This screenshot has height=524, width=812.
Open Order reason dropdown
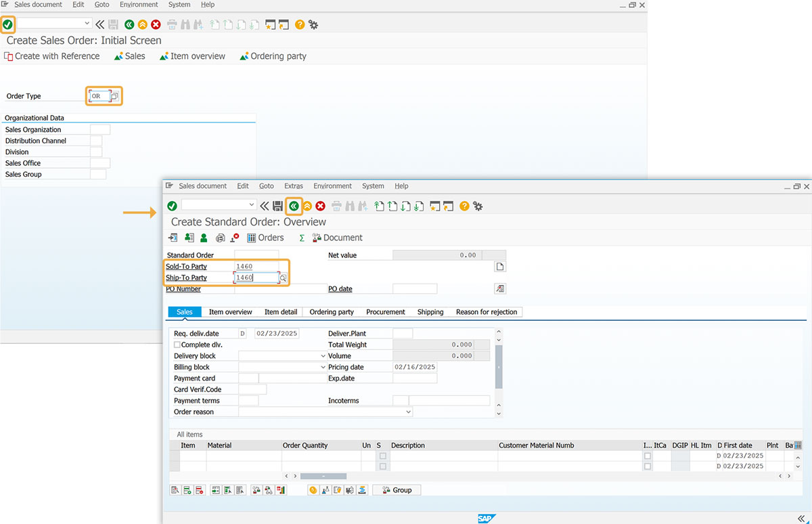click(408, 412)
